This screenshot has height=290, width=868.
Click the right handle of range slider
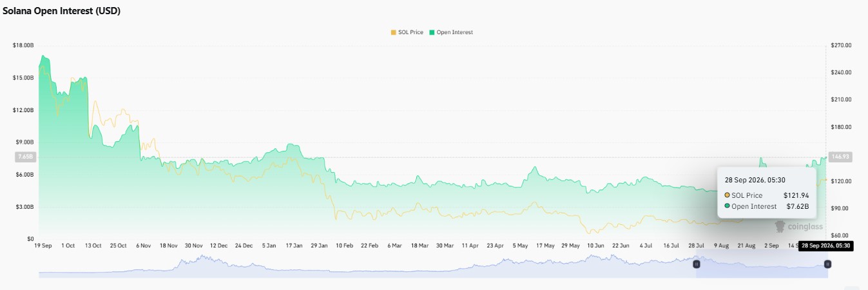[827, 264]
